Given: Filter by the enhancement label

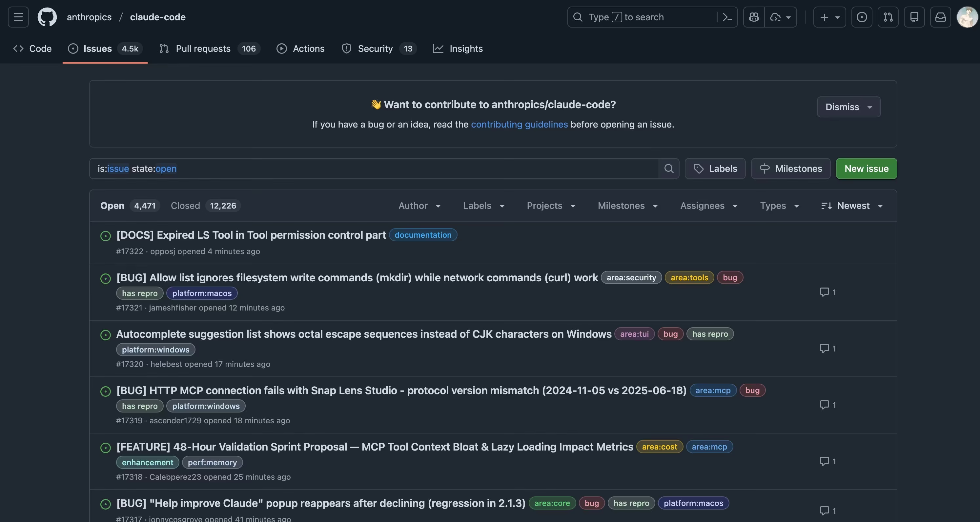Looking at the screenshot, I should [x=148, y=462].
